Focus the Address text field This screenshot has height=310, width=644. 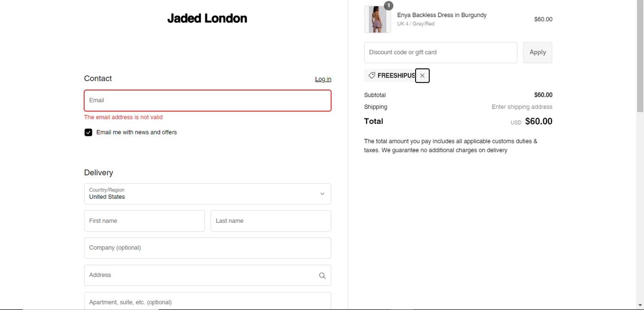click(200, 275)
